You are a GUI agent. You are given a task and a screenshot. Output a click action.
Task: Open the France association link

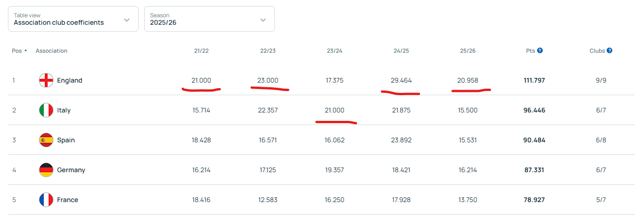coord(68,200)
